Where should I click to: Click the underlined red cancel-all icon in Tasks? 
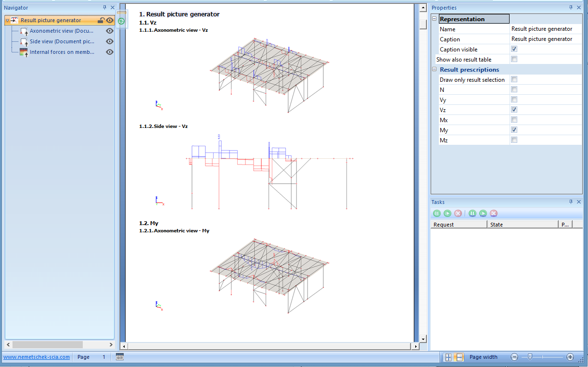coord(493,213)
